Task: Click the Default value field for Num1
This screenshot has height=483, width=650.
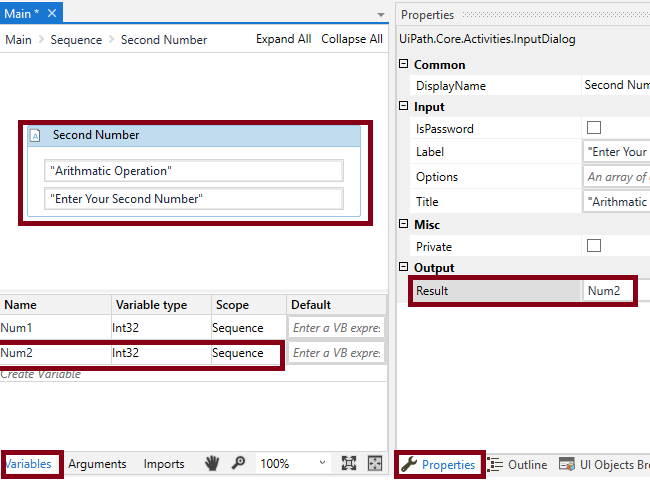Action: coord(336,328)
